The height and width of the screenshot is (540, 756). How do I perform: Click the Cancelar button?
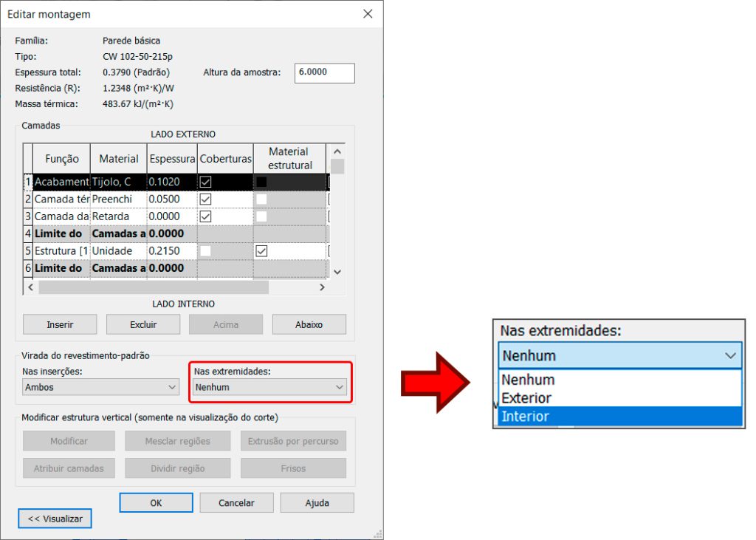coord(236,503)
